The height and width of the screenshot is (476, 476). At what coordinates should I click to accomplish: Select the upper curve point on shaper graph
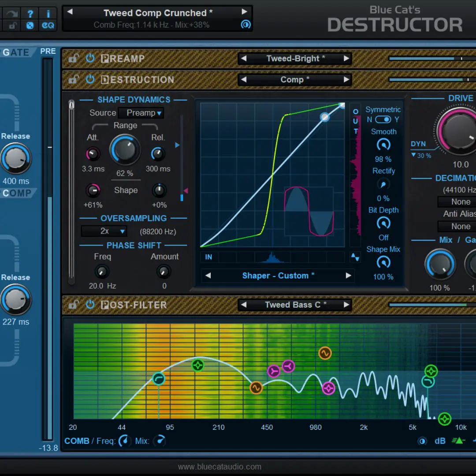click(x=324, y=117)
